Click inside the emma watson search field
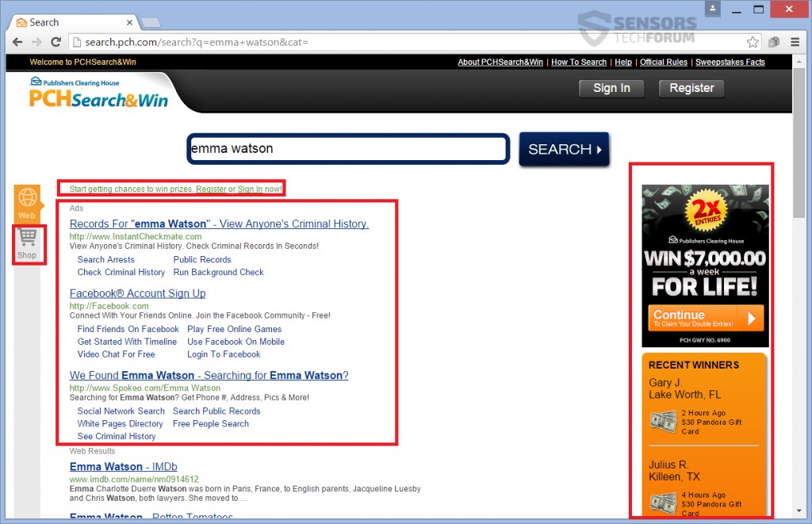Screen dimensions: 812x524 pos(347,148)
